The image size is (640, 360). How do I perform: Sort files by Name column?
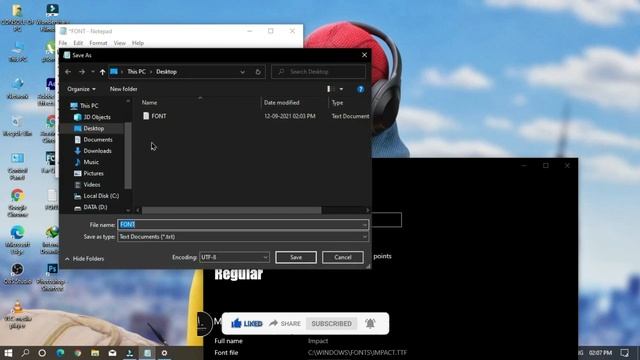point(149,103)
